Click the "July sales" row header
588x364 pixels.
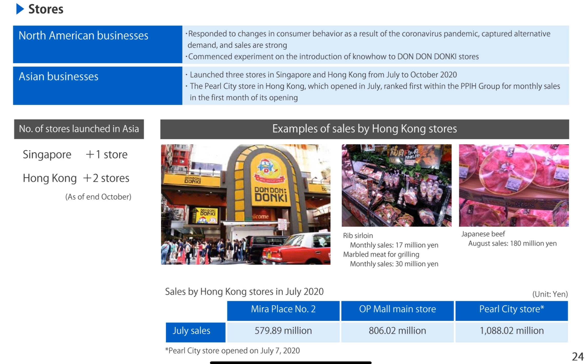coord(196,332)
